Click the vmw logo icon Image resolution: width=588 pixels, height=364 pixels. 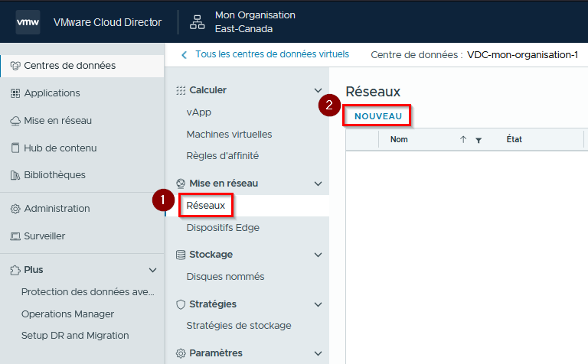(28, 22)
